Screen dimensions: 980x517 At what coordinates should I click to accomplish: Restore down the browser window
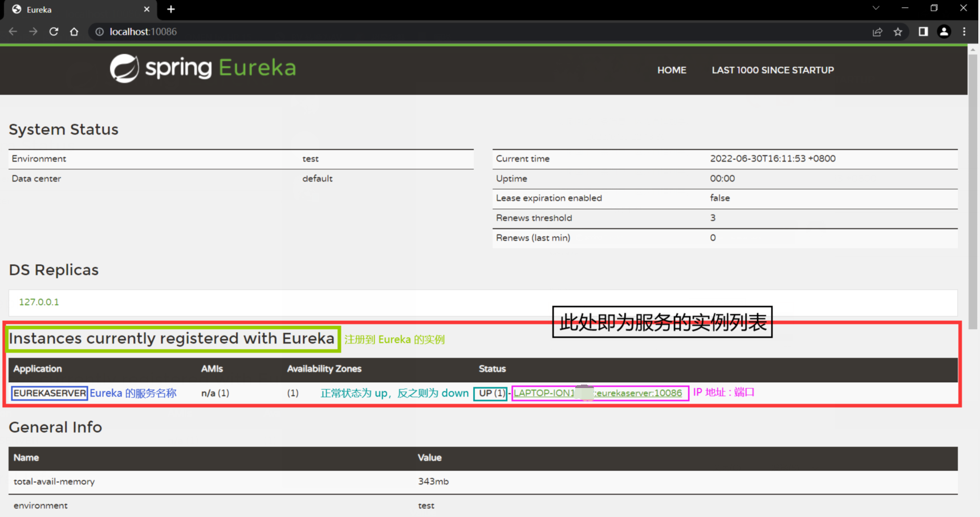[x=934, y=8]
